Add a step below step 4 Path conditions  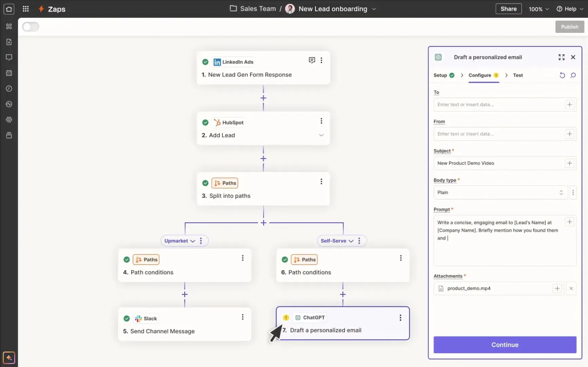pos(185,294)
